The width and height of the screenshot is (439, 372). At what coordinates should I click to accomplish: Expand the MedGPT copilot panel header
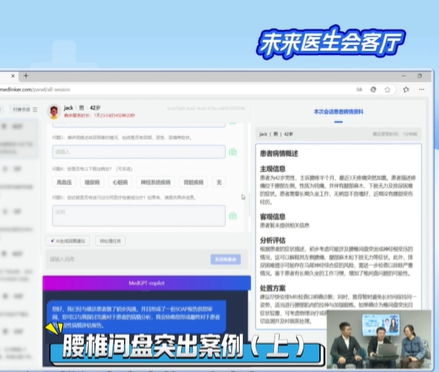[x=147, y=283]
